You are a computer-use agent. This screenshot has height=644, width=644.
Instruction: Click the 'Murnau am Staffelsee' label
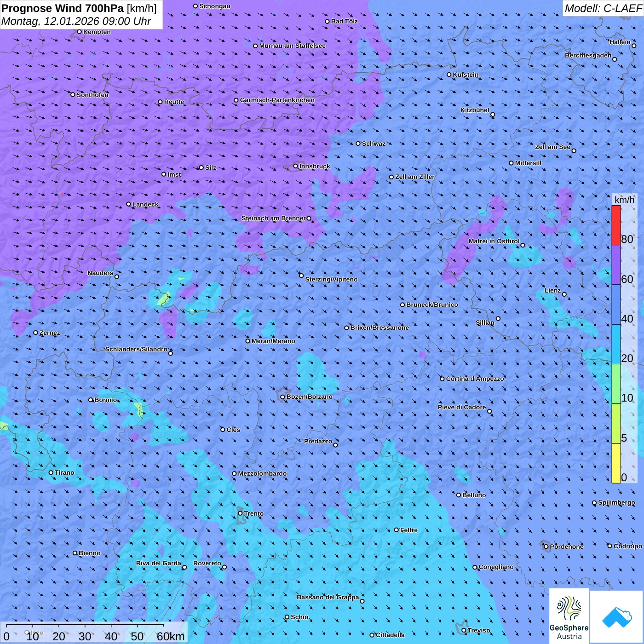tap(293, 46)
